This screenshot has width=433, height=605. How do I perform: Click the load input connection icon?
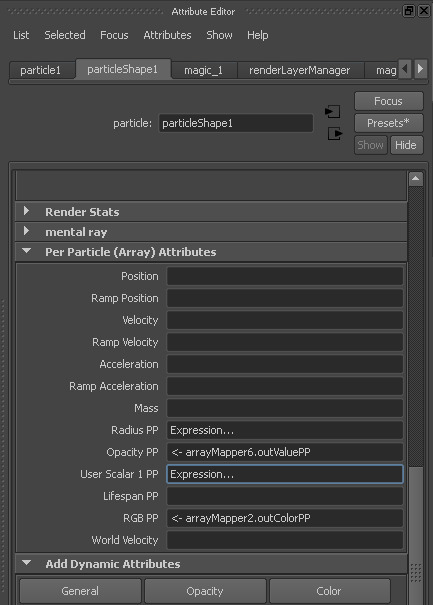[x=332, y=112]
